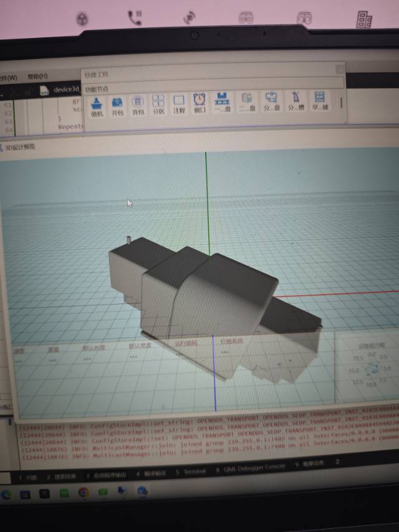399x532 pixels.
Task: Click the device3d file tab
Action: click(62, 90)
